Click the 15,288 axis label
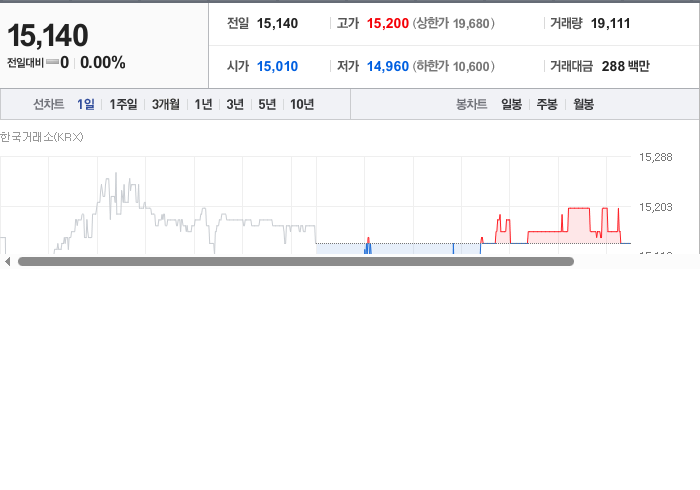700x490 pixels. [x=655, y=157]
